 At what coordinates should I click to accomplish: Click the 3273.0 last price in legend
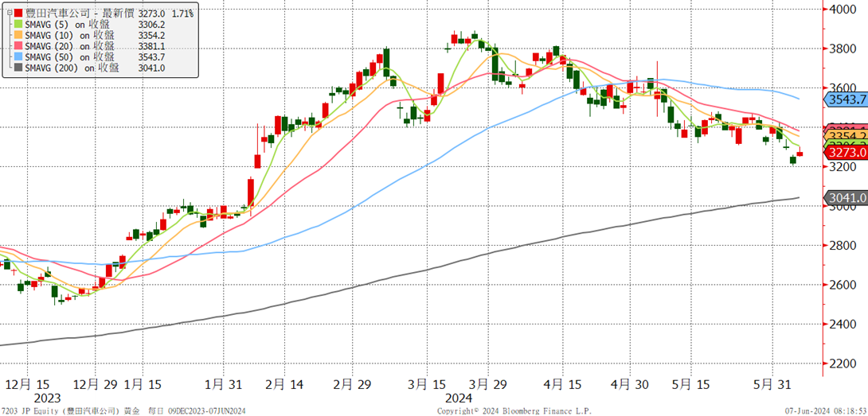click(151, 13)
